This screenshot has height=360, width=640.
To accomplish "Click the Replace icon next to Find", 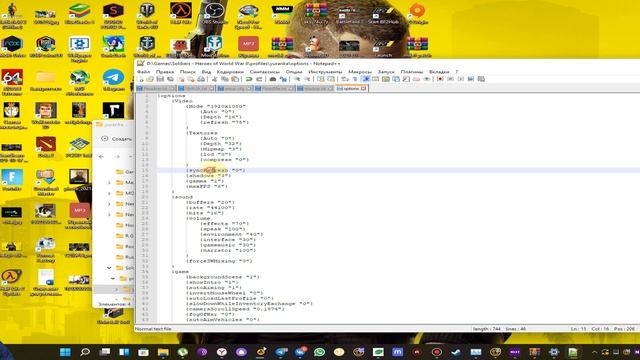I will click(x=283, y=79).
